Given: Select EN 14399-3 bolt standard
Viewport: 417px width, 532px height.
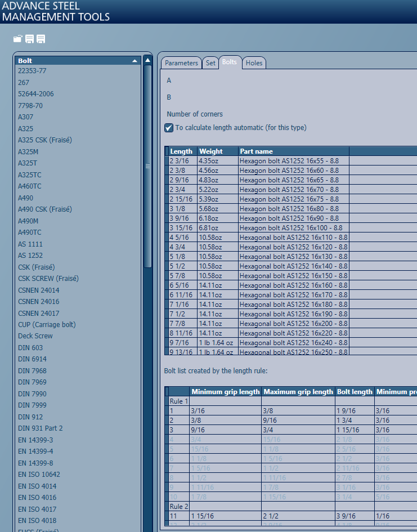Looking at the screenshot, I should [35, 440].
